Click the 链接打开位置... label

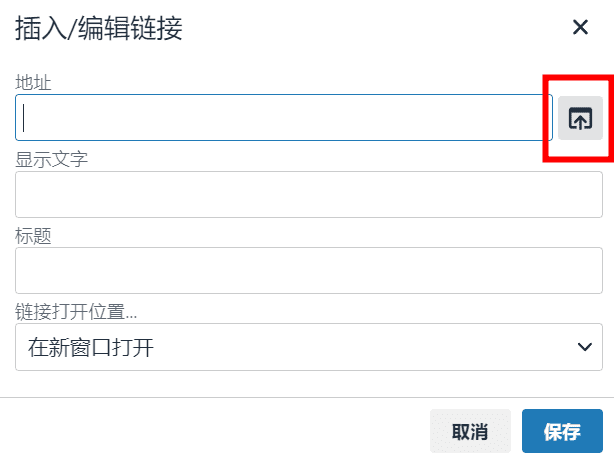76,312
